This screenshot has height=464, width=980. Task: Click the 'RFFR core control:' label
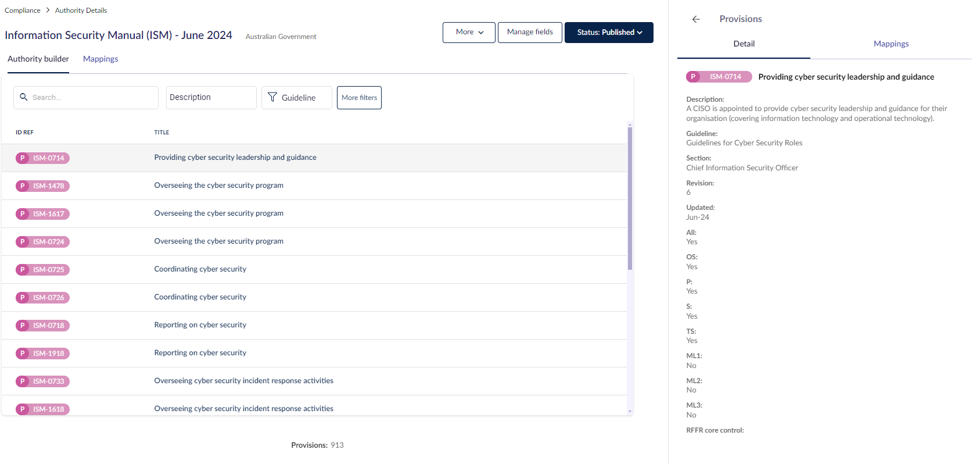pyautogui.click(x=715, y=431)
